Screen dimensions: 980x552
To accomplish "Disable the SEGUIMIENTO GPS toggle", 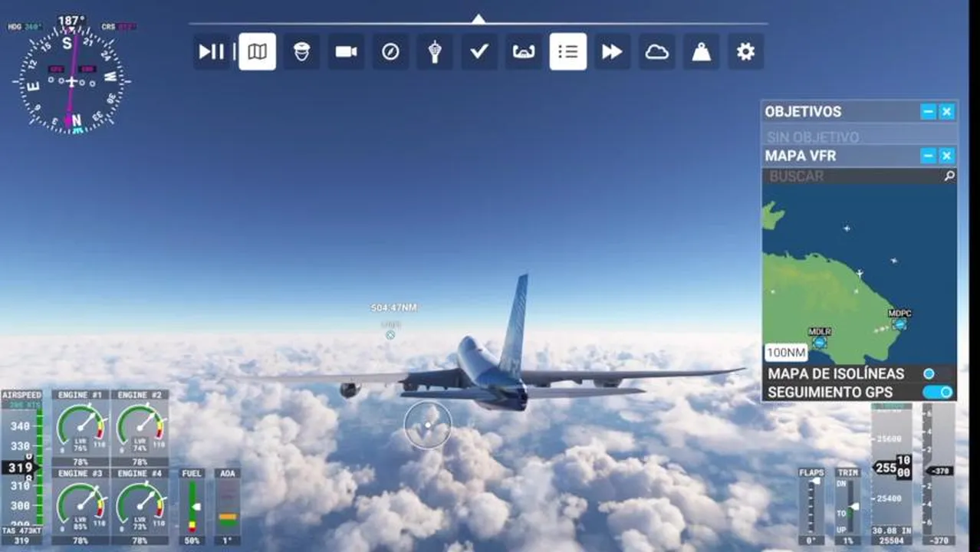I will [x=938, y=393].
